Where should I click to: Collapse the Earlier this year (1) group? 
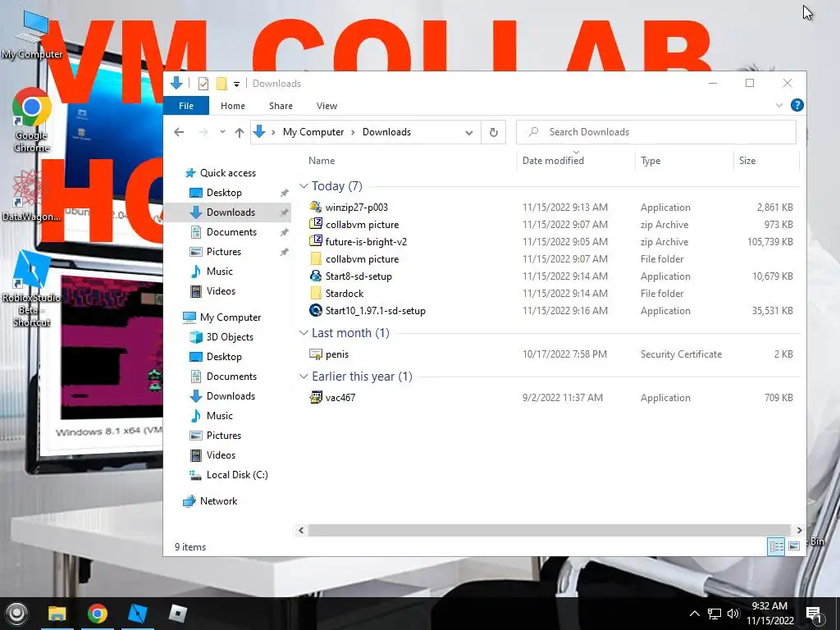304,376
